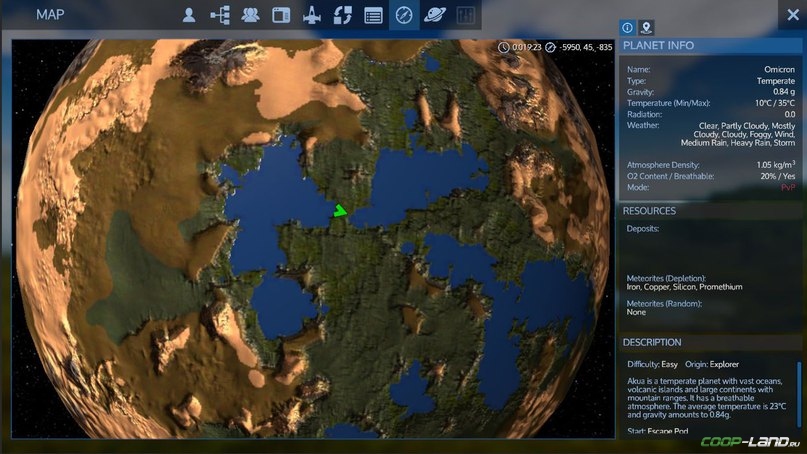Click the planet name value Omicron
The image size is (807, 454).
click(779, 69)
